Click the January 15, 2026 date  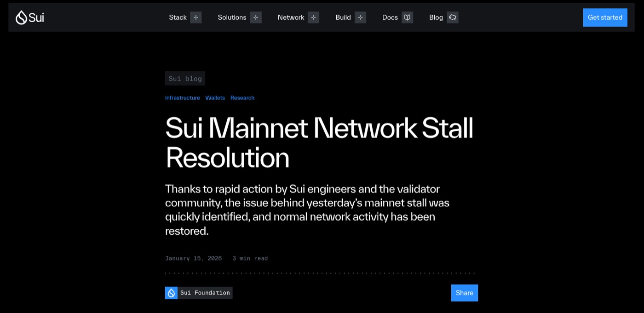click(193, 258)
